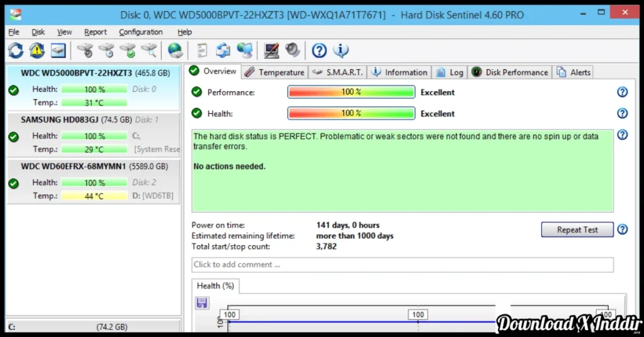Click the C: (74.2 GB) partition row
The width and height of the screenshot is (644, 337).
[x=94, y=327]
